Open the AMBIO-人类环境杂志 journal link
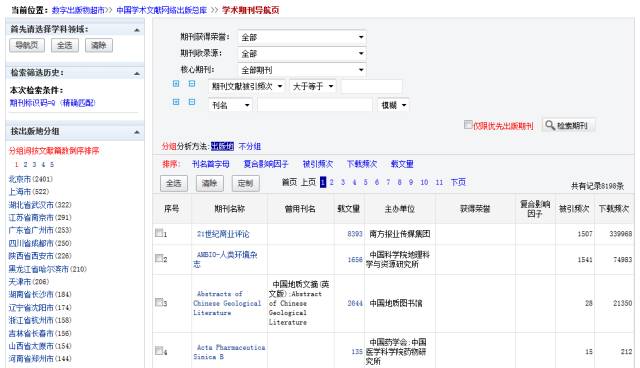This screenshot has height=368, width=640. click(225, 259)
